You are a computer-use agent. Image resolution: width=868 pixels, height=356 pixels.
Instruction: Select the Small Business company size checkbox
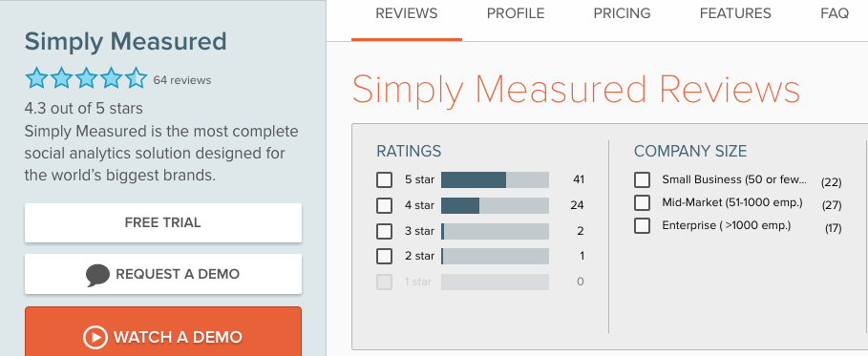(x=642, y=180)
